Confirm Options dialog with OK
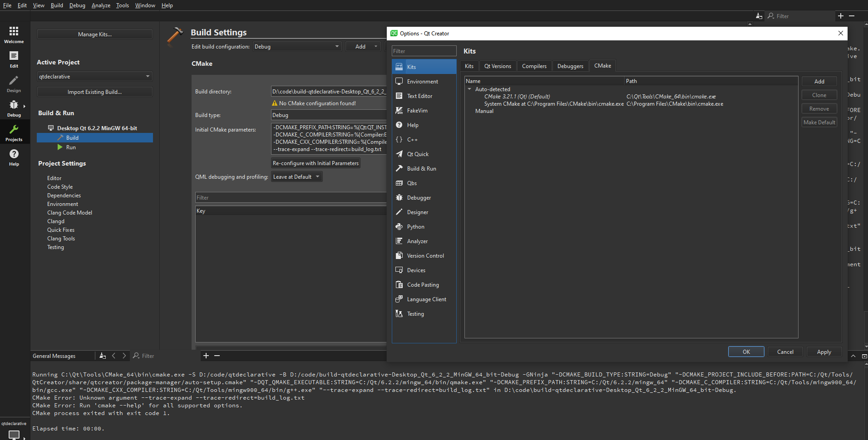Screen dimensions: 868x440 [x=746, y=352]
